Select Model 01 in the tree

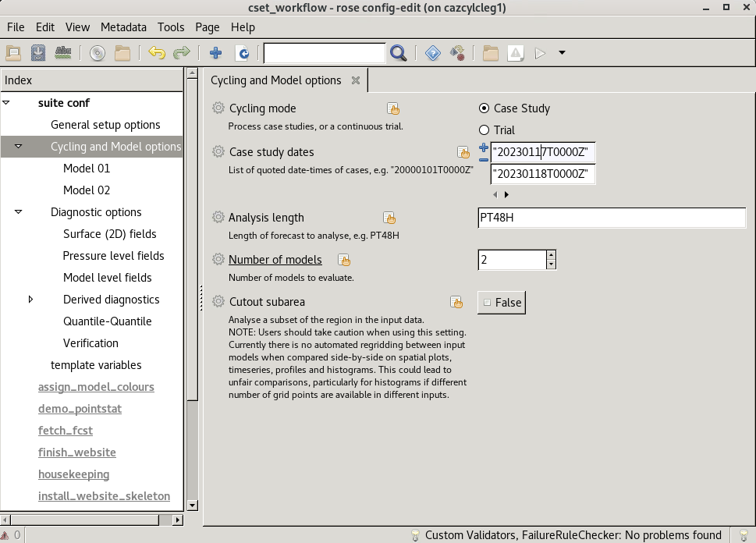87,169
